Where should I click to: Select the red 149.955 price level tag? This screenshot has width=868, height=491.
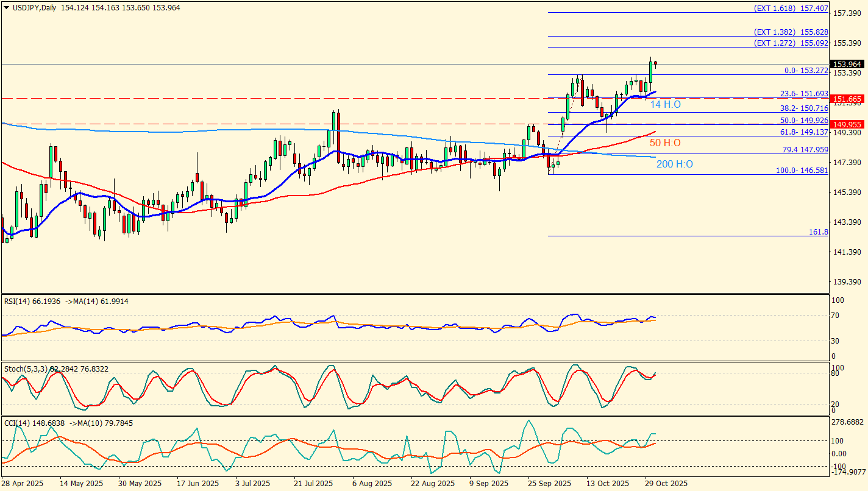847,124
